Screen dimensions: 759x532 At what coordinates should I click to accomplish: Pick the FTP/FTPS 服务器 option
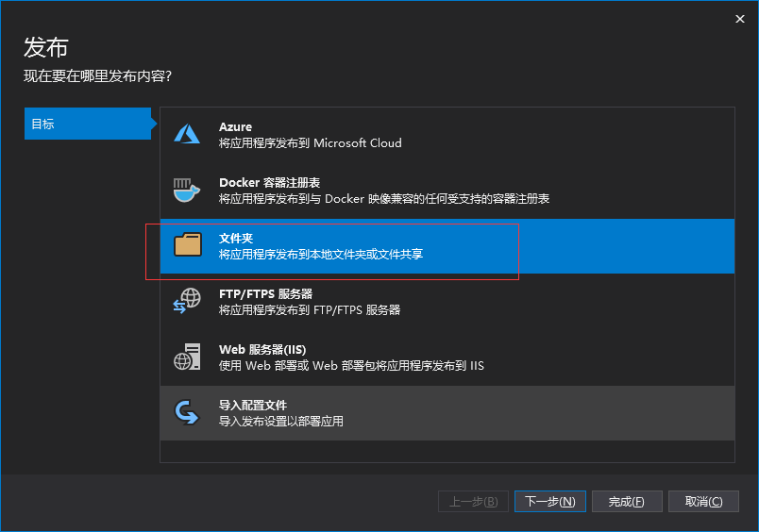447,302
